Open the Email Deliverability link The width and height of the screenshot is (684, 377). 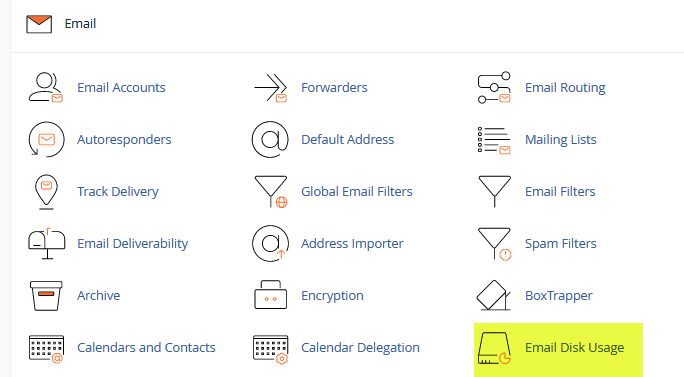pos(133,243)
